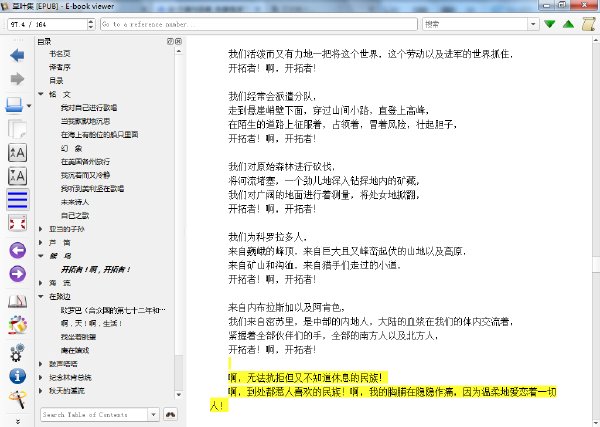This screenshot has height=427, width=600.
Task: Open the search box dropdown arrow
Action: pyautogui.click(x=533, y=24)
